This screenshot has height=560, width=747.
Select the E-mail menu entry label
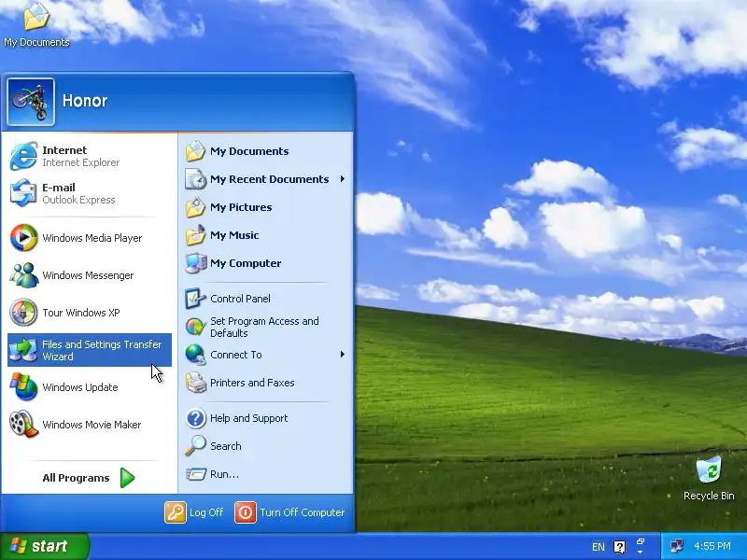[x=59, y=188]
